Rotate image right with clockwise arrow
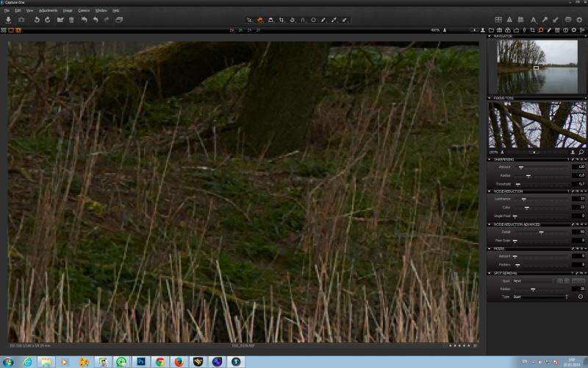Viewport: 588px width, 368px height. [x=48, y=20]
